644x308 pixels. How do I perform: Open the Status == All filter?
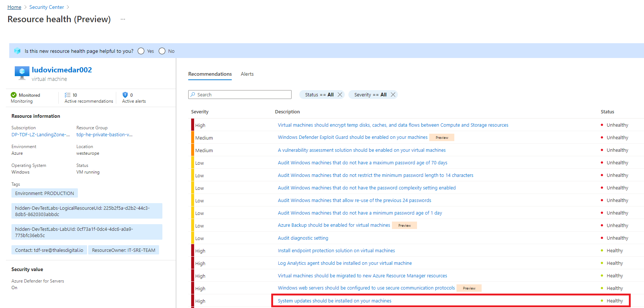319,95
